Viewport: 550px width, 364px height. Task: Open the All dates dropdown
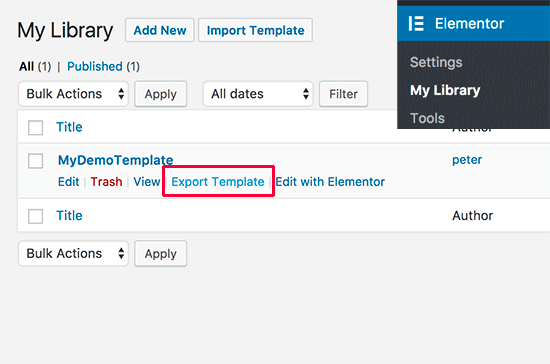click(258, 94)
